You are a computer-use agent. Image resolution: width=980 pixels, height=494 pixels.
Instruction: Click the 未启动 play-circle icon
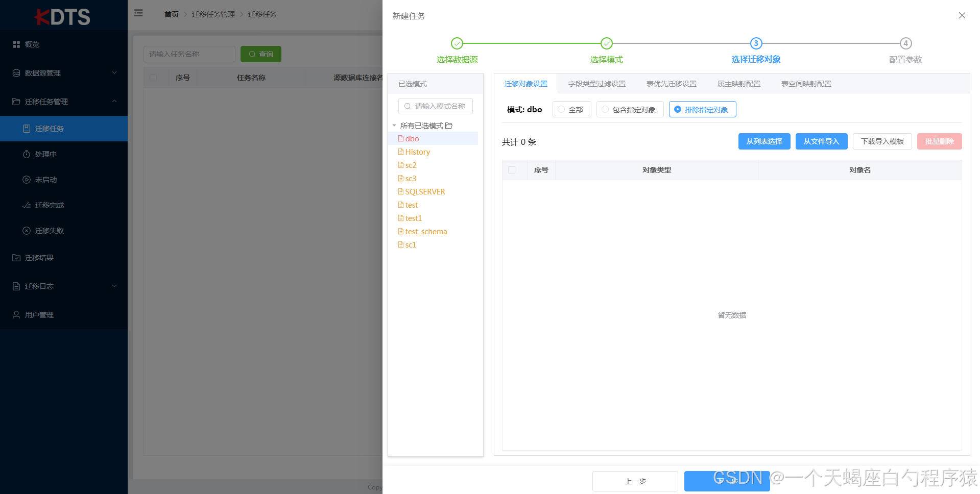(27, 180)
